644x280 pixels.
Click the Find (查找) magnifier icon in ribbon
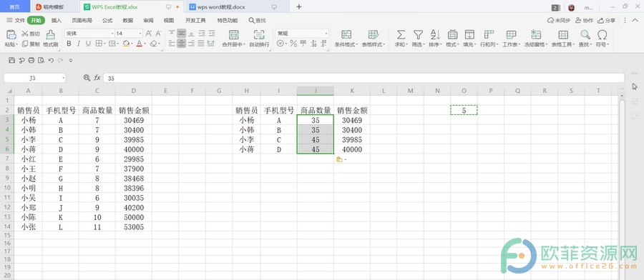(x=585, y=34)
